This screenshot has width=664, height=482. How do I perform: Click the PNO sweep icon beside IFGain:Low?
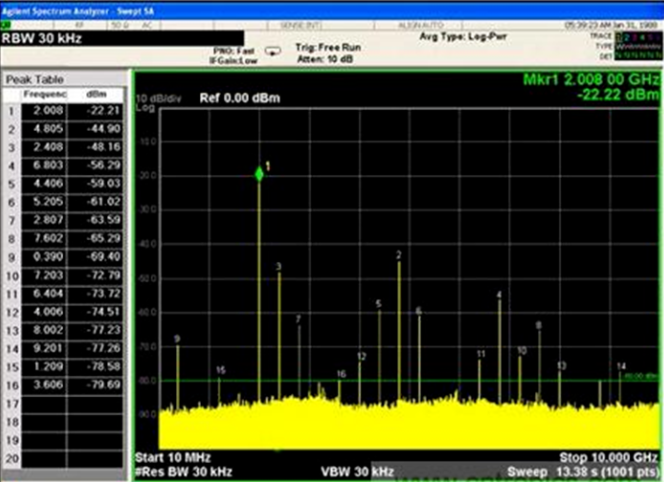273,50
